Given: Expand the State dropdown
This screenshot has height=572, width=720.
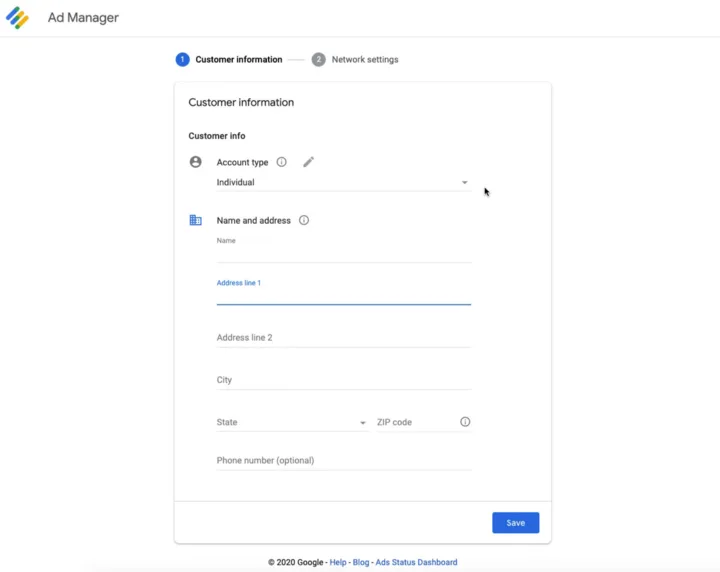Looking at the screenshot, I should (292, 422).
